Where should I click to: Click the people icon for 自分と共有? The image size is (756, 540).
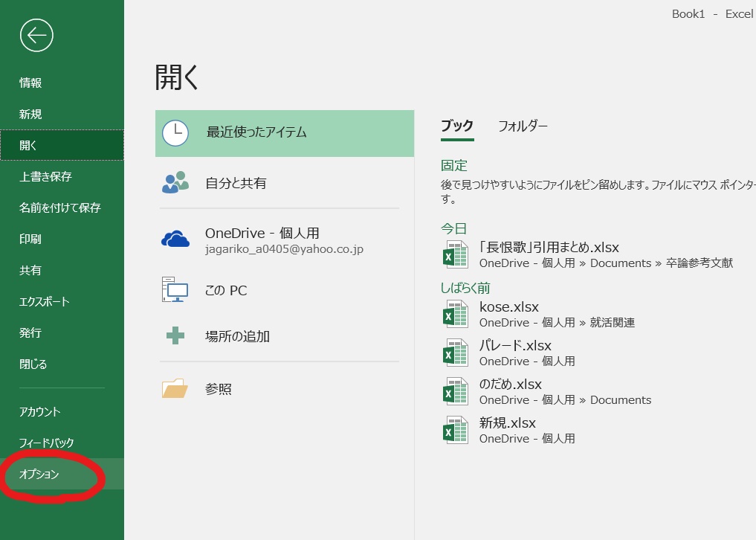pos(175,182)
